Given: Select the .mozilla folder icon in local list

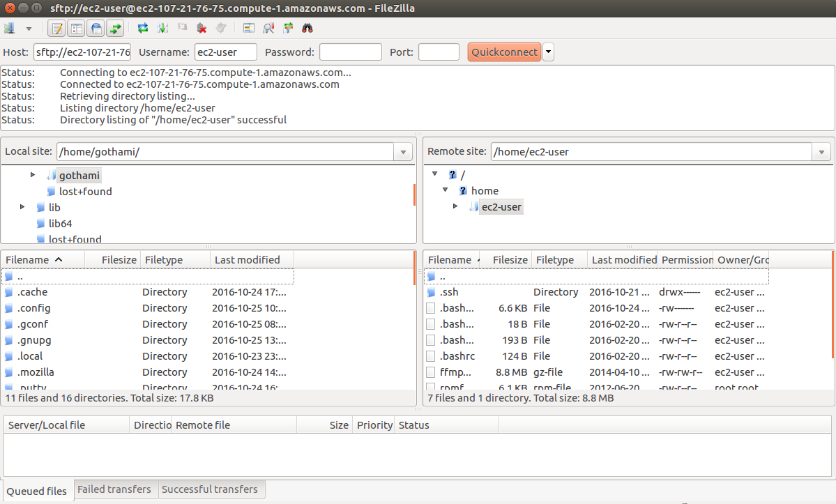Looking at the screenshot, I should click(x=8, y=372).
